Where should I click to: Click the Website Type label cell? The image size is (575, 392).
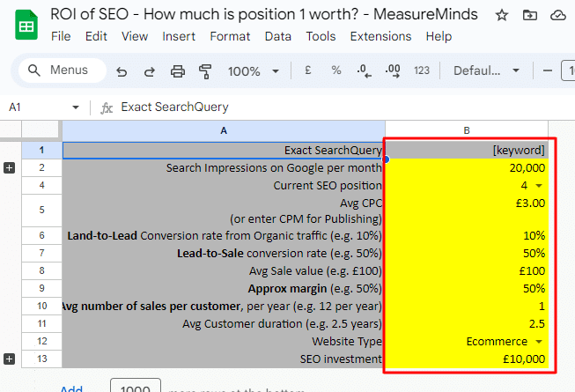pyautogui.click(x=224, y=342)
